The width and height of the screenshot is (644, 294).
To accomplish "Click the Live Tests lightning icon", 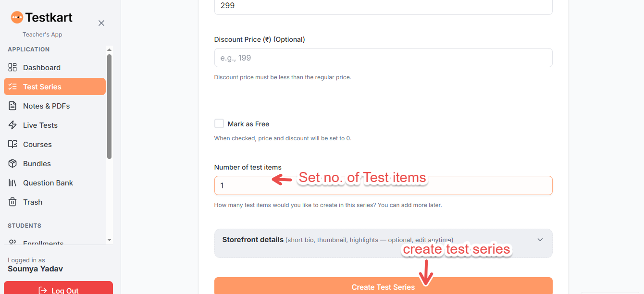I will click(x=13, y=125).
